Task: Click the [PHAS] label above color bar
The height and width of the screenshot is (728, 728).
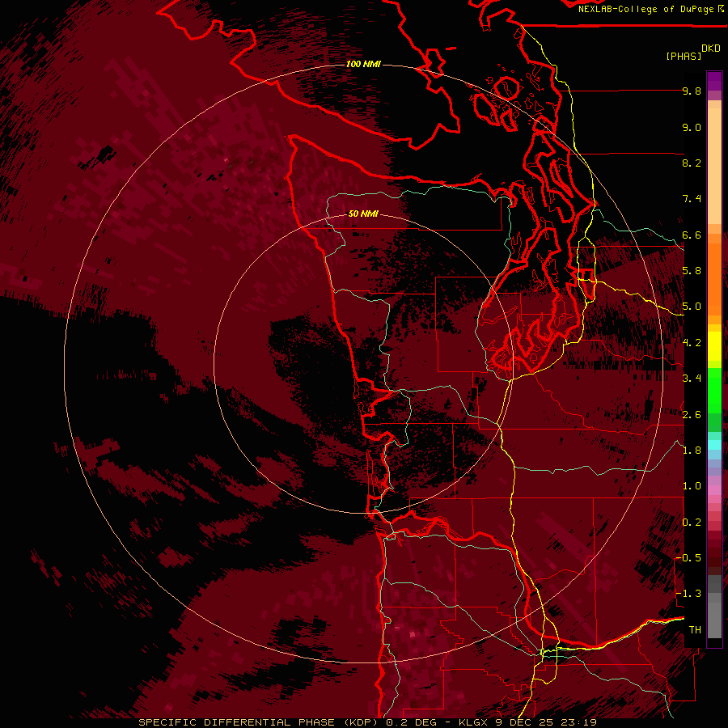Action: pos(684,56)
